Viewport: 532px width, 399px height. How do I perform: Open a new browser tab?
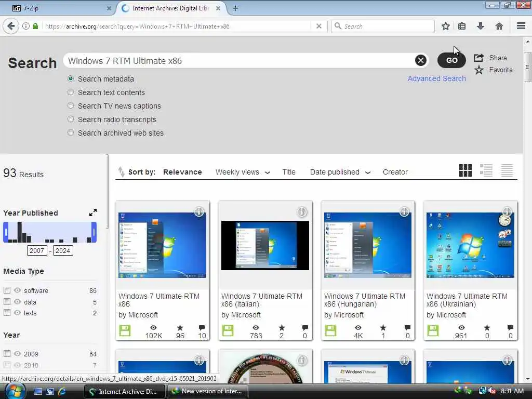pos(235,8)
